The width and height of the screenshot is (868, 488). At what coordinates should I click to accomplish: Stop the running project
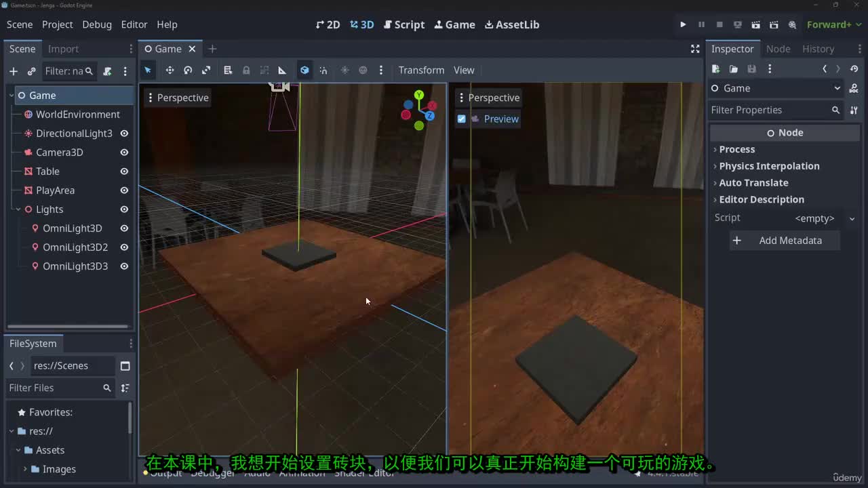(x=719, y=24)
